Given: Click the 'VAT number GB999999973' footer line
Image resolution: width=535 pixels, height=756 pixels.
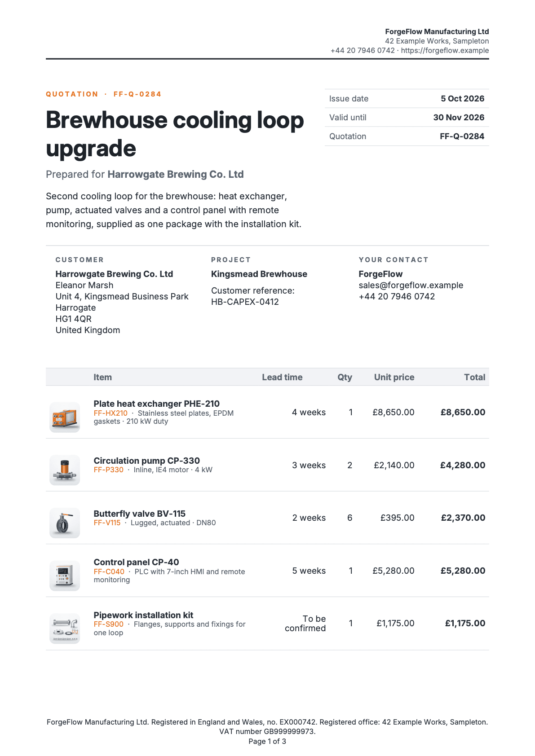Looking at the screenshot, I should [x=267, y=731].
